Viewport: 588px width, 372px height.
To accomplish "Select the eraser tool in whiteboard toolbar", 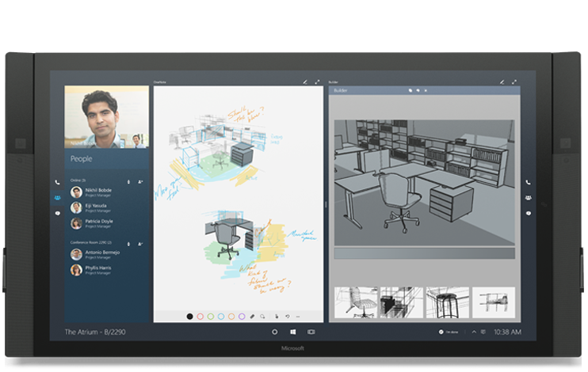I will 252,316.
